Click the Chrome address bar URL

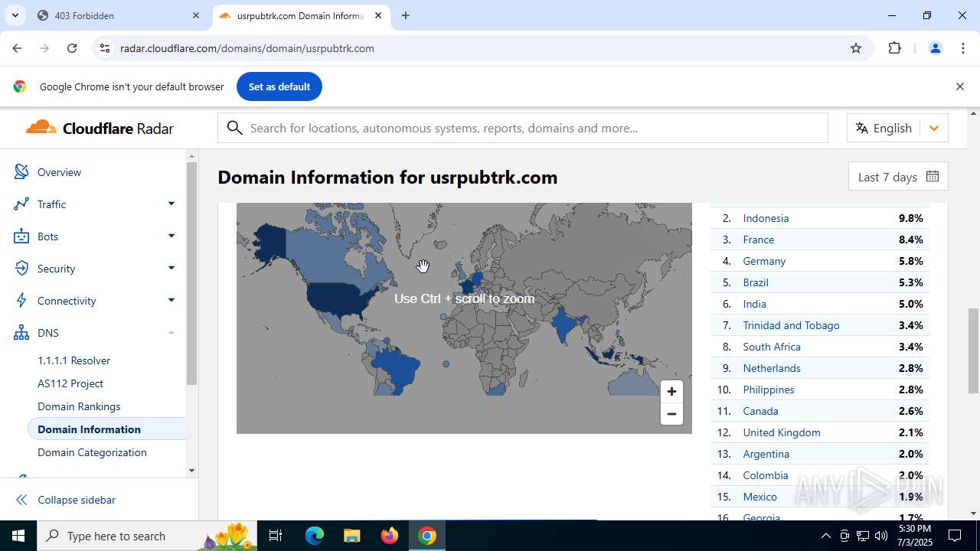tap(247, 48)
